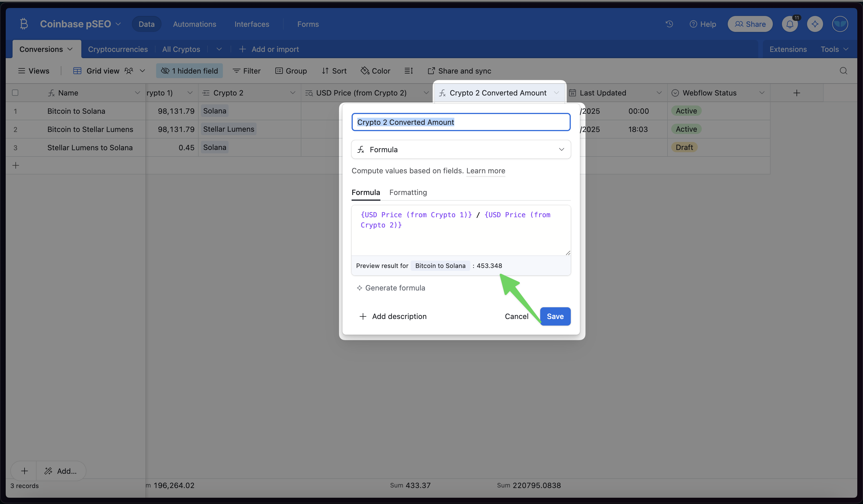Screen dimensions: 863x504
Task: Toggle the 1 hidden field button
Action: point(189,71)
